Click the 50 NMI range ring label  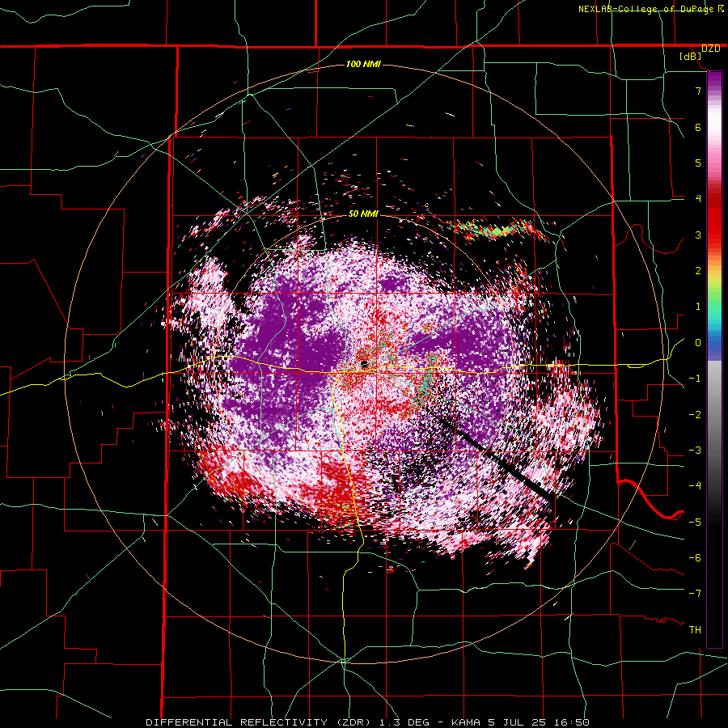pos(363,214)
